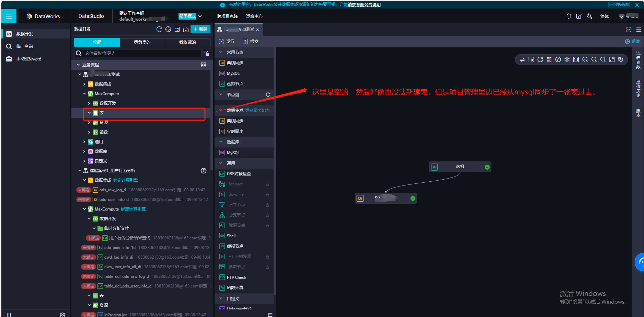Image resolution: width=644 pixels, height=317 pixels.
Task: Click 绑定计算引擎 beside 数据集成
Action: pyautogui.click(x=126, y=180)
